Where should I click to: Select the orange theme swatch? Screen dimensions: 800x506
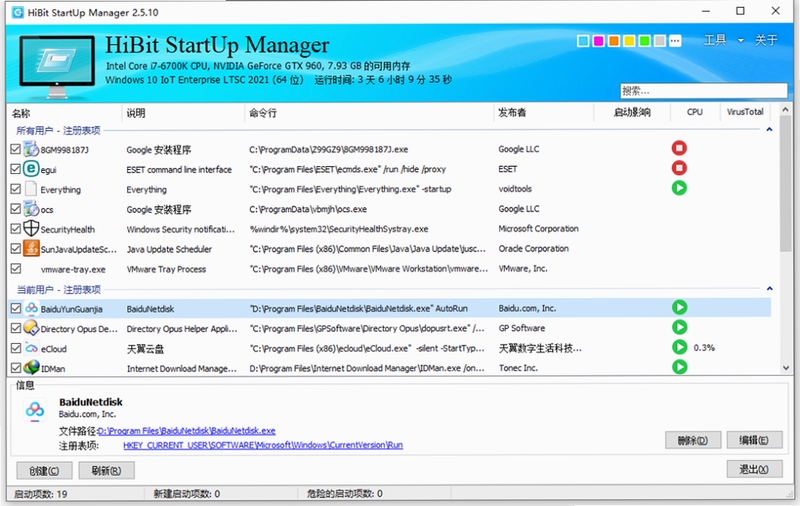(614, 41)
